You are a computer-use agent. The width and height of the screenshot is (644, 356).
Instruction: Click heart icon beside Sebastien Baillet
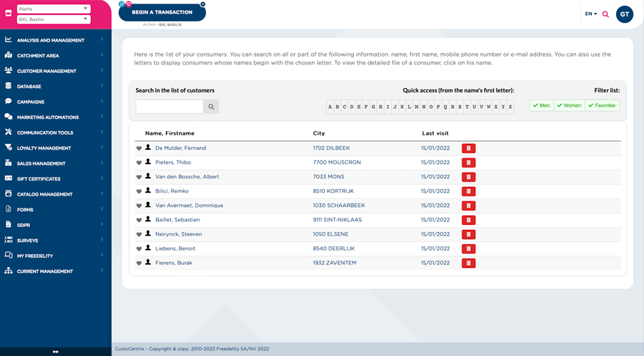140,220
